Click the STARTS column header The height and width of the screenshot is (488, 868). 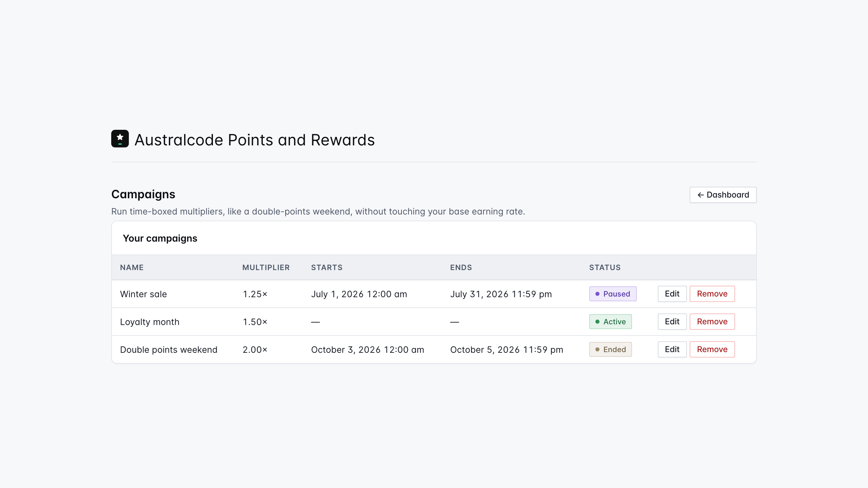click(x=327, y=267)
